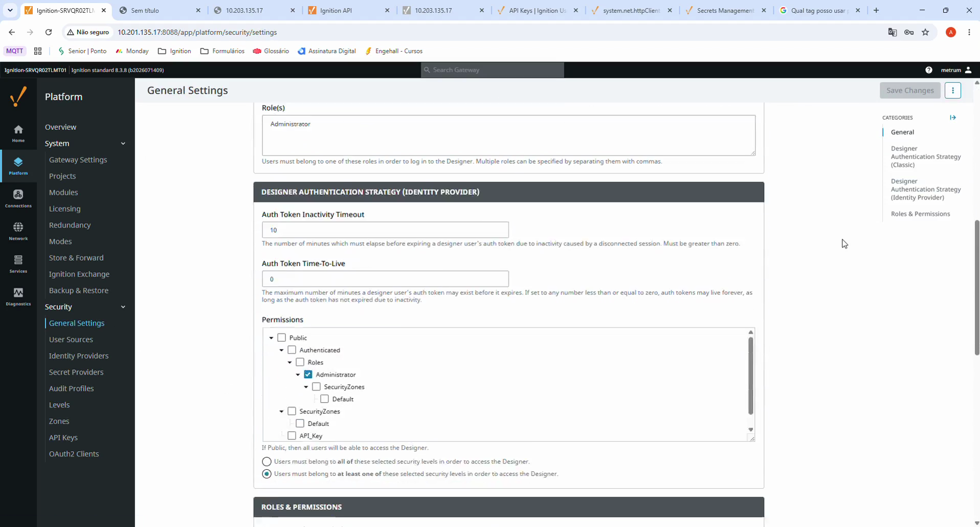Focus the Auth Token Inactivity Timeout field
Screen dimensions: 980x527
pyautogui.click(x=385, y=230)
